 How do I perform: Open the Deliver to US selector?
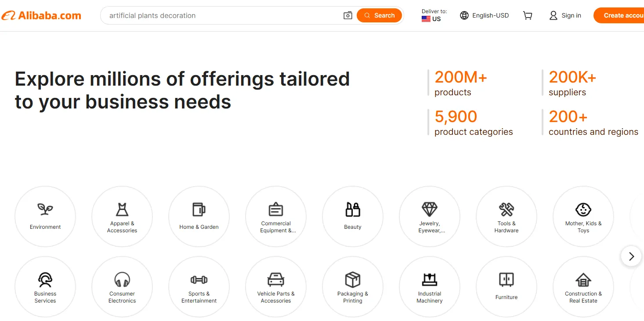pos(434,15)
